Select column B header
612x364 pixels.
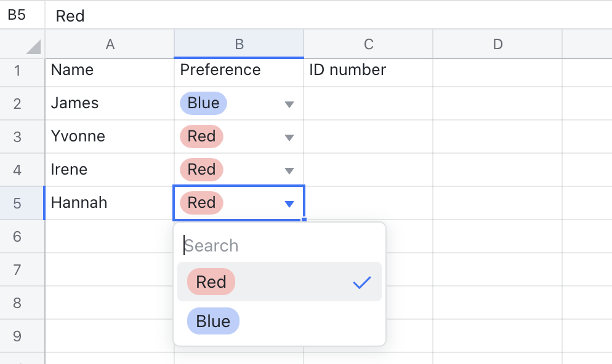[x=239, y=44]
